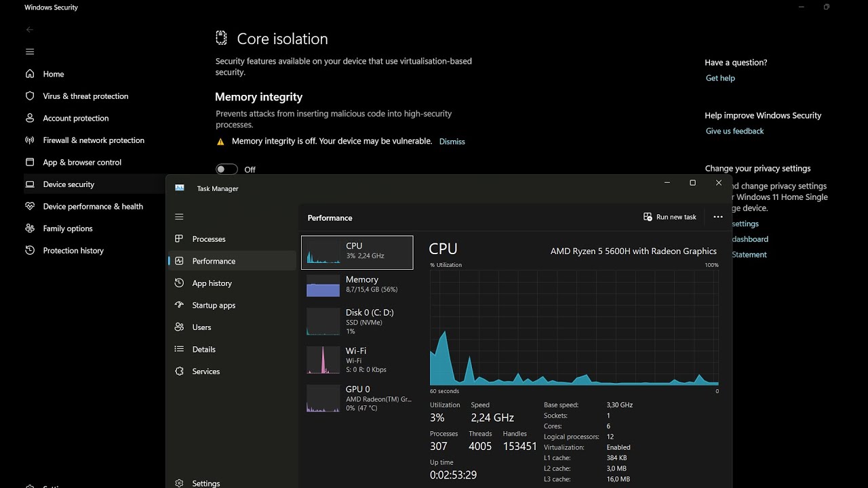Click Give us feedback link

click(x=734, y=131)
